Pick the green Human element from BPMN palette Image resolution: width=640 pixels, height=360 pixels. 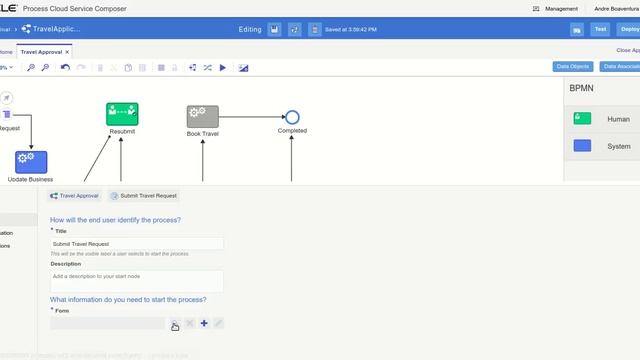[x=582, y=118]
